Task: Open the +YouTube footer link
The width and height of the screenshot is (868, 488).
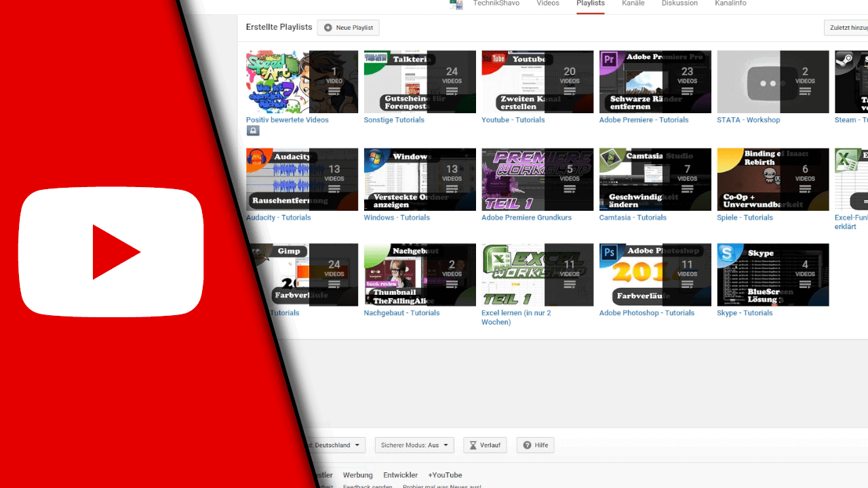Action: click(445, 475)
